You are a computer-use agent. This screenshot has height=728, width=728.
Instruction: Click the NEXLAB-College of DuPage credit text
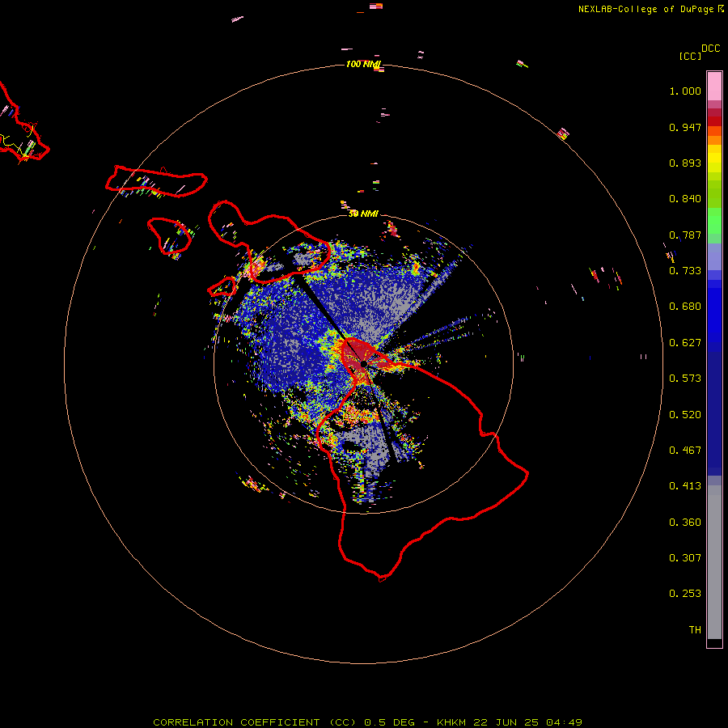coord(650,9)
